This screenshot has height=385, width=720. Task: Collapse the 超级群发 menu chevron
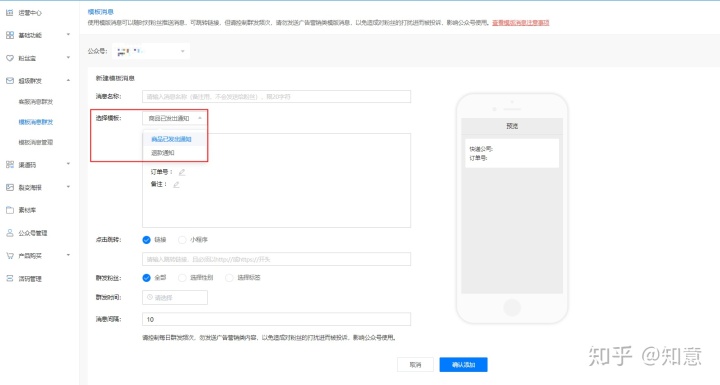tap(68, 80)
